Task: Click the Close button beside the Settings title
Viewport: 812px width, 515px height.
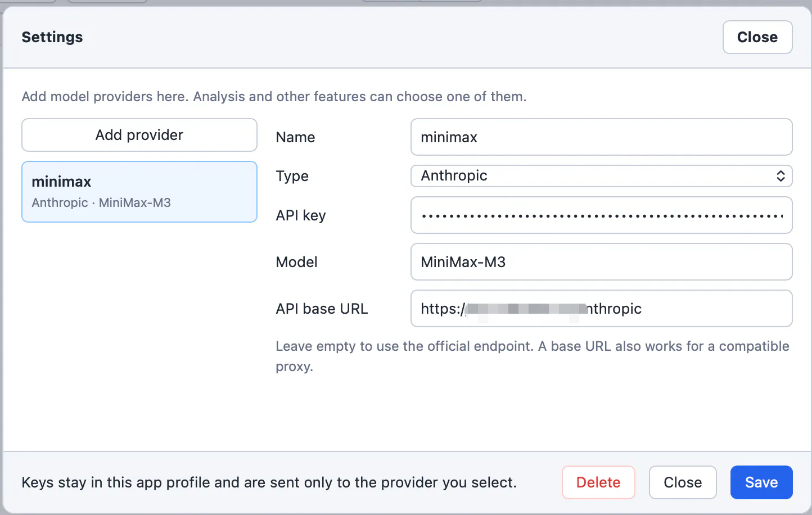Action: [x=757, y=37]
